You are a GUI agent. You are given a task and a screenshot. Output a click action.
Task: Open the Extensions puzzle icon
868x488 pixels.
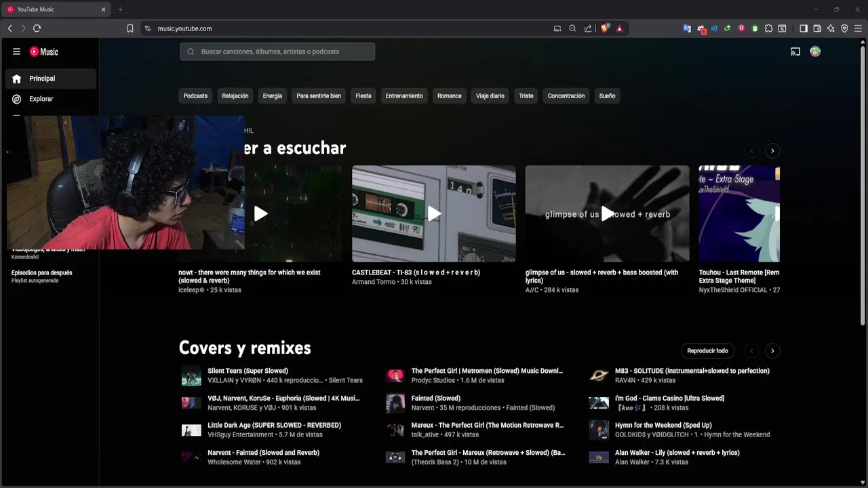[768, 28]
